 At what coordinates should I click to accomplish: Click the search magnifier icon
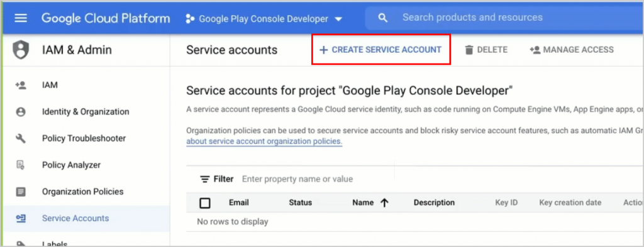point(383,18)
